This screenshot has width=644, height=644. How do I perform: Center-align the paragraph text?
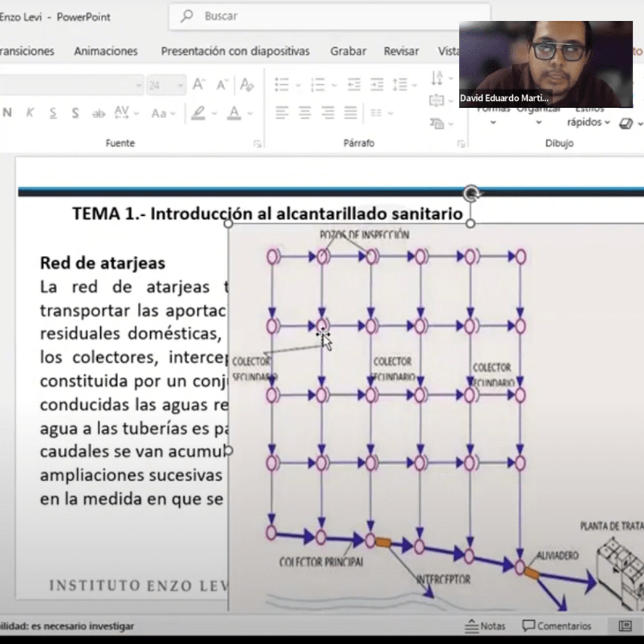pos(305,112)
